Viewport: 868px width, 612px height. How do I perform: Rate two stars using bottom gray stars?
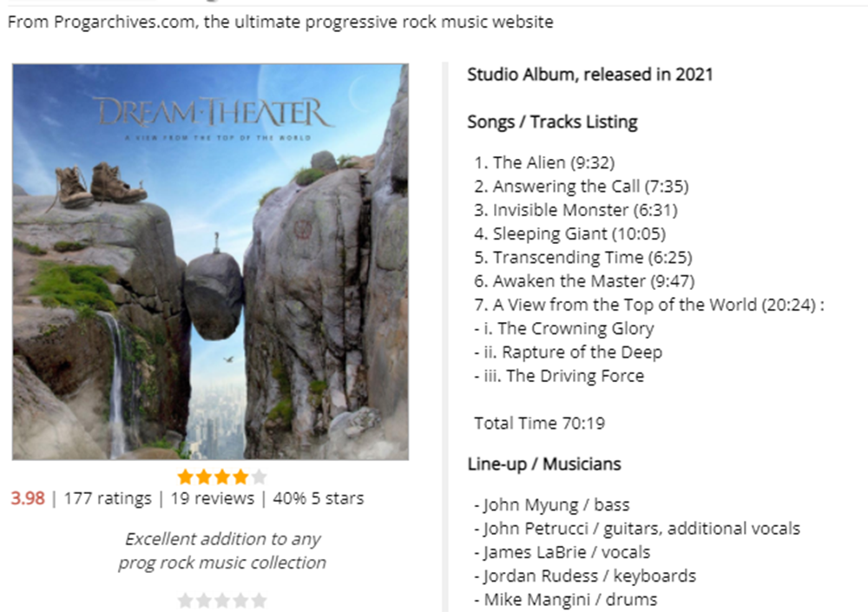coord(204,601)
